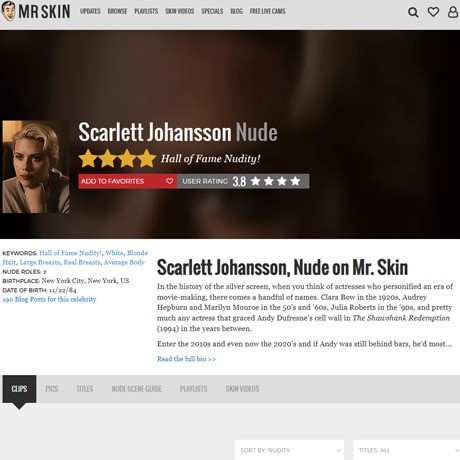Open the Updates menu item

pos(90,11)
